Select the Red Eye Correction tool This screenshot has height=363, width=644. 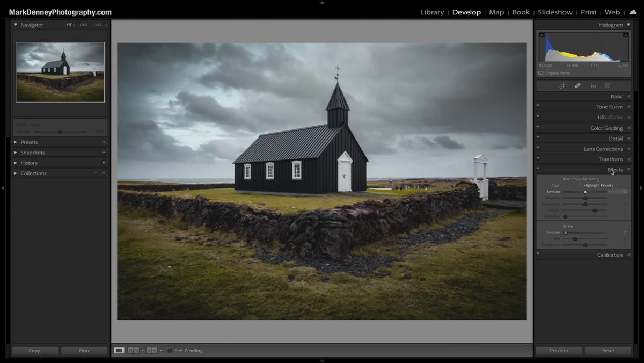click(x=593, y=85)
